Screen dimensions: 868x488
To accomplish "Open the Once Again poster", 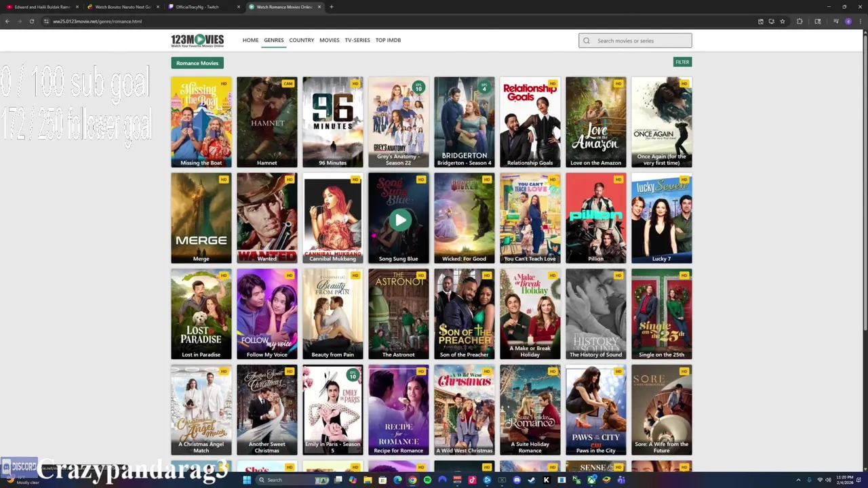I will click(x=662, y=122).
